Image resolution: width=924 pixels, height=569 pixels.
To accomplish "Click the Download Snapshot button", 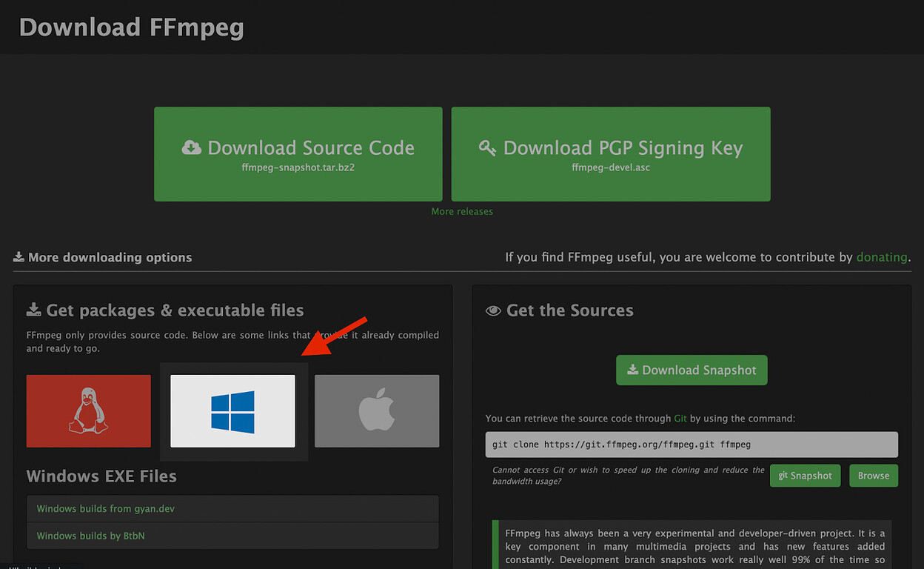I will pos(692,370).
